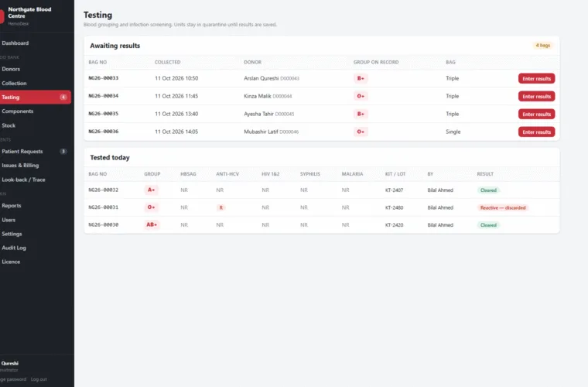
Task: Click bag number NG26-00033
Action: click(103, 78)
